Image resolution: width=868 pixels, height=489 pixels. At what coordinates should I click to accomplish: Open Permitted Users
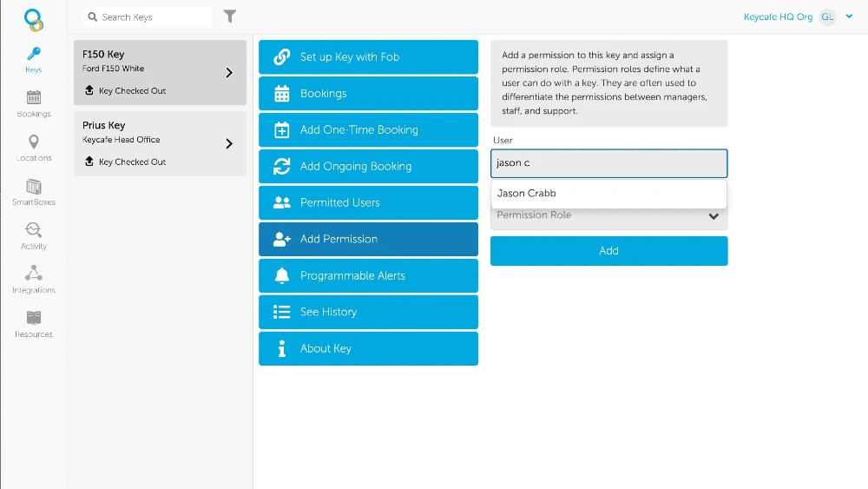(x=368, y=202)
